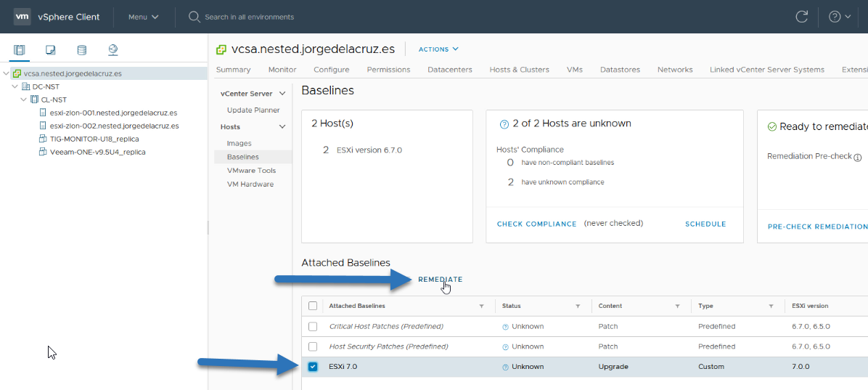Screen dimensions: 868x390
Task: Open Hosts and Clusters inventory view icon
Action: pos(20,50)
